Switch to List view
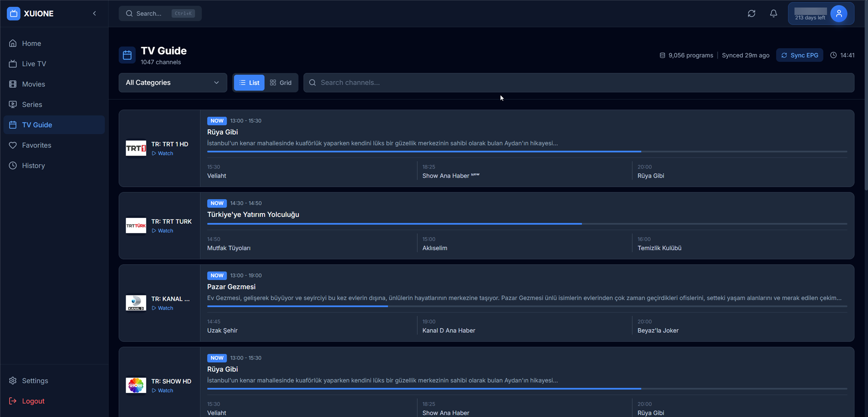The width and height of the screenshot is (868, 417). 249,83
